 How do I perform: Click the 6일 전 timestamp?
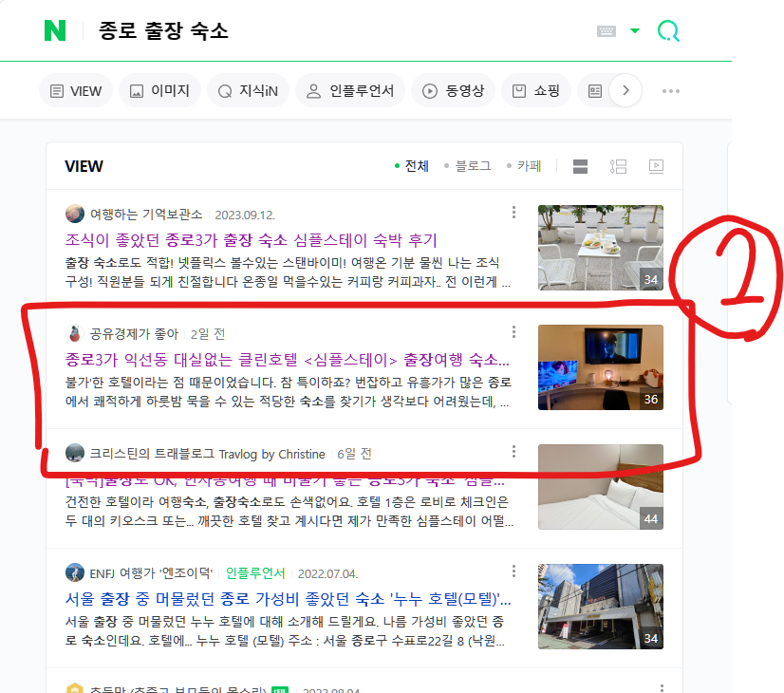(x=354, y=454)
